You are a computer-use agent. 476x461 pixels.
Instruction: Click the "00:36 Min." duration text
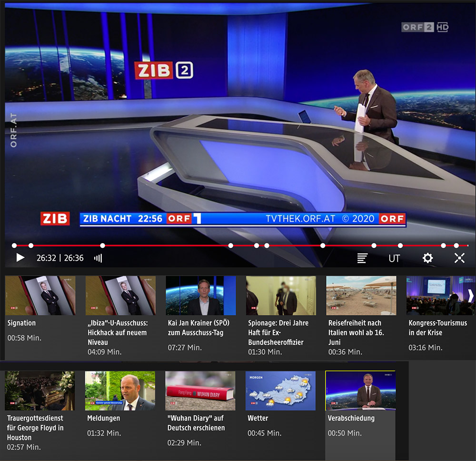click(x=345, y=352)
